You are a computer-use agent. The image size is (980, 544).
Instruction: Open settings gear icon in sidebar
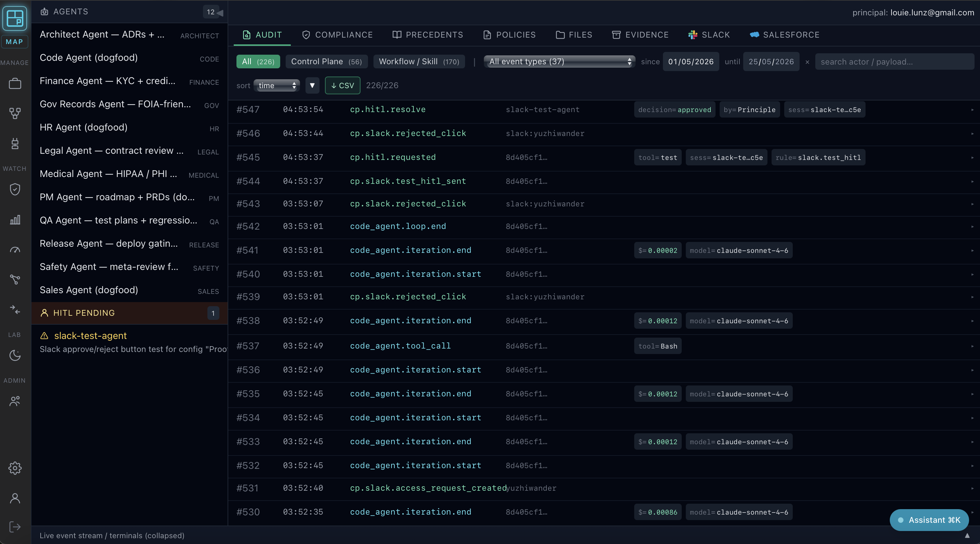tap(15, 468)
